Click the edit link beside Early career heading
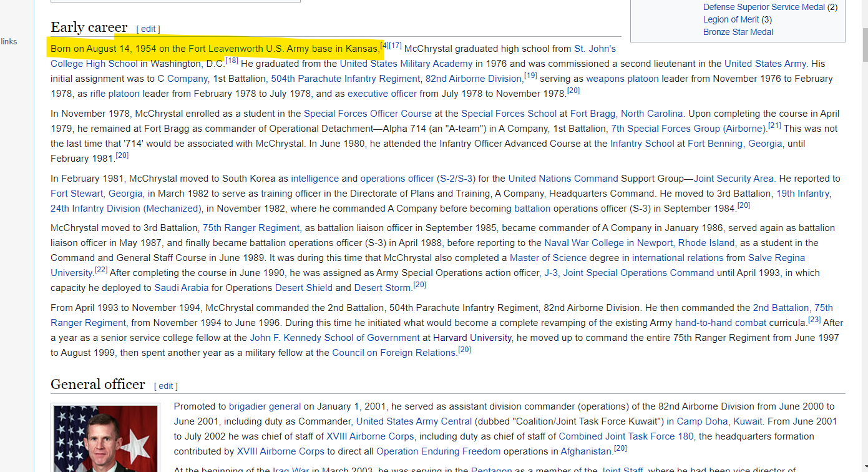This screenshot has height=472, width=868. 149,29
